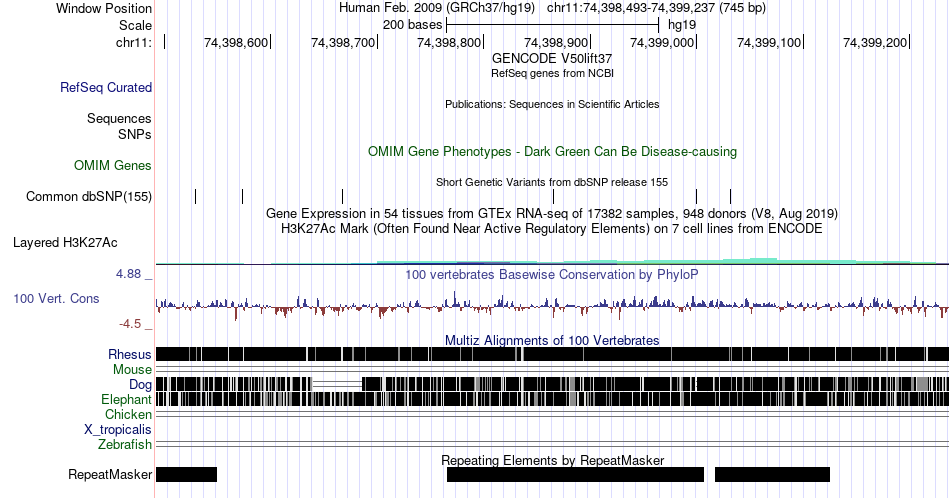Click the GENCODE V50lift37 track title
This screenshot has height=498, width=950.
click(x=552, y=59)
